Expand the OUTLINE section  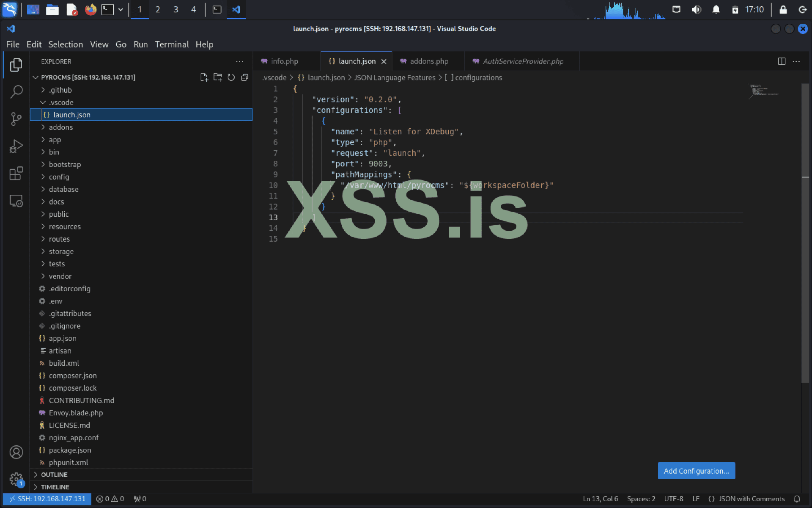pos(54,475)
